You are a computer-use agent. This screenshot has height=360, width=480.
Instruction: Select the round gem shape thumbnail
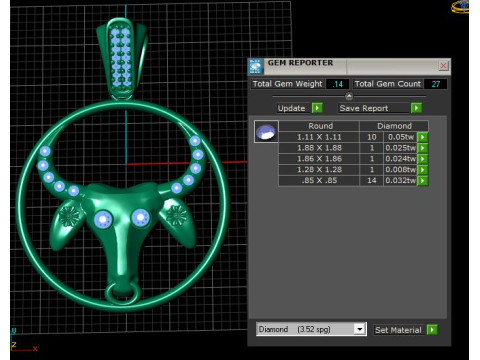(x=266, y=132)
